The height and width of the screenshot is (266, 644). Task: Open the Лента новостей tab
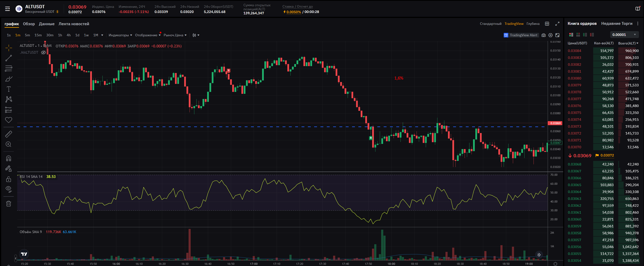(x=74, y=24)
